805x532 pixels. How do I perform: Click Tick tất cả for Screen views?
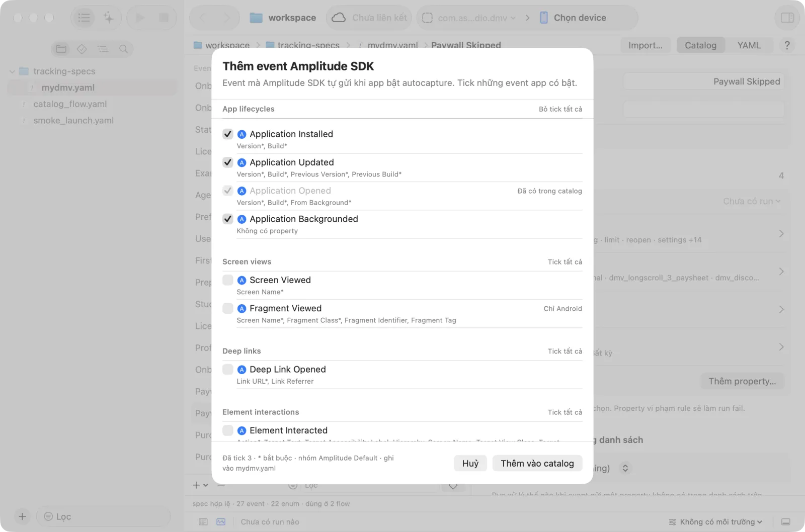click(x=565, y=262)
